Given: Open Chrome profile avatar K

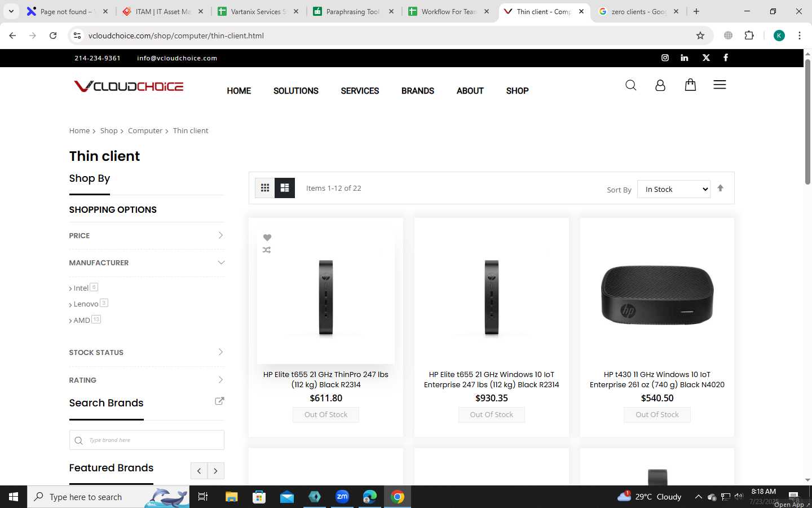Looking at the screenshot, I should [779, 36].
